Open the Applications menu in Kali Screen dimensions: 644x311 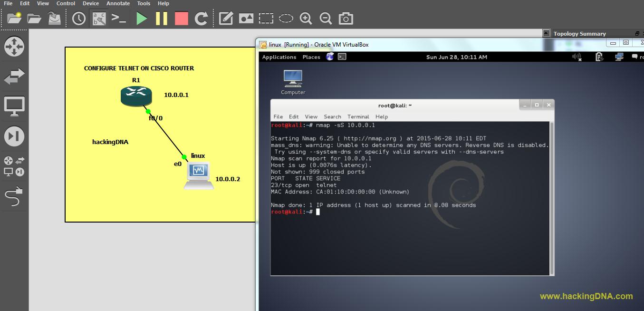279,57
